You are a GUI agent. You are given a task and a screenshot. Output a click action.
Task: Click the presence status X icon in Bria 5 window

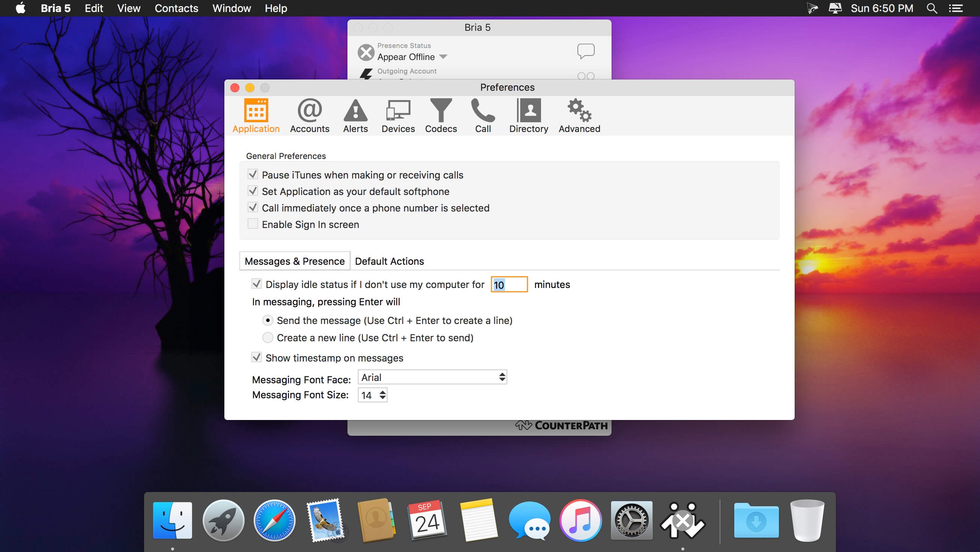(366, 52)
